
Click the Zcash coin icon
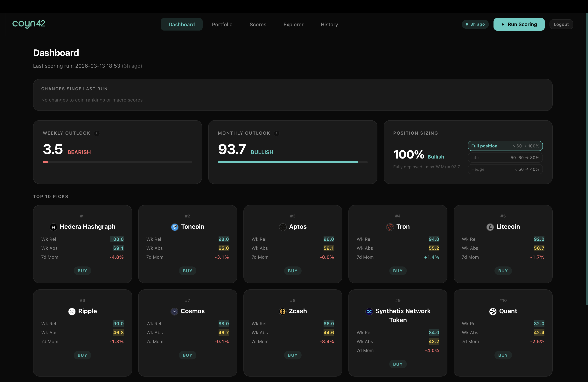tap(282, 311)
